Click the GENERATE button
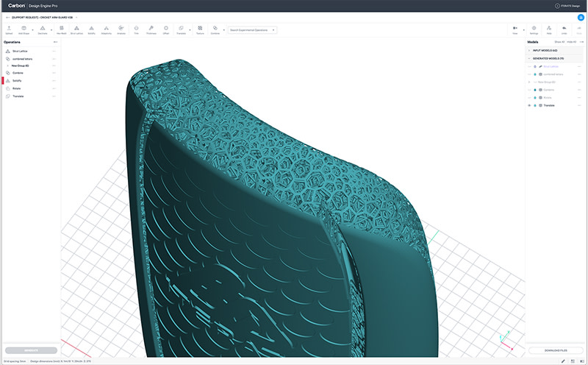Viewport: 588px width, 365px height. (x=31, y=350)
